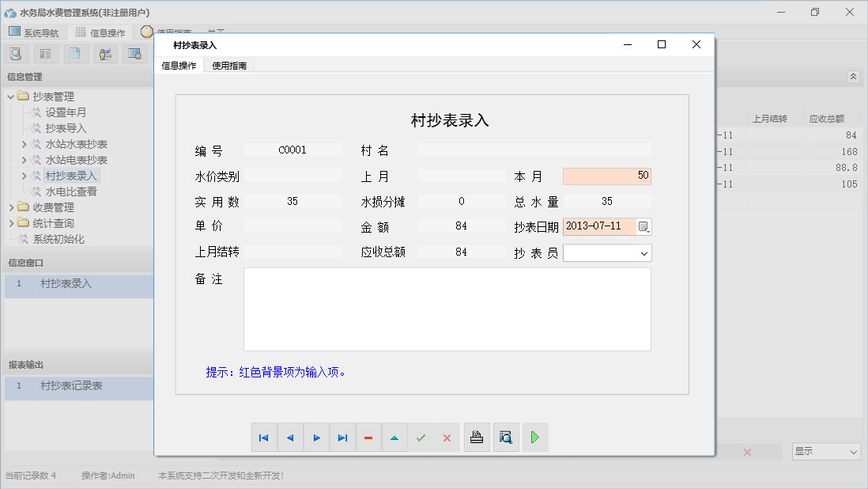868x489 pixels.
Task: Expand the 水站水表抄表 tree node
Action: tap(25, 144)
